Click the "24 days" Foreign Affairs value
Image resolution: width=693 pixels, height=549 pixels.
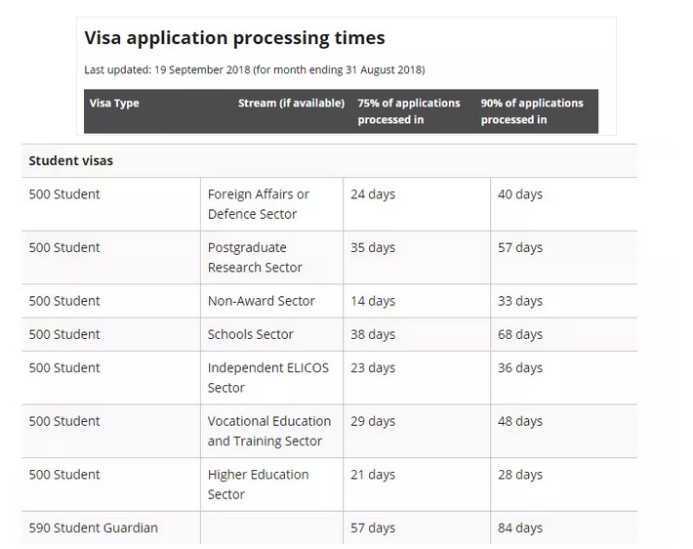(x=372, y=194)
